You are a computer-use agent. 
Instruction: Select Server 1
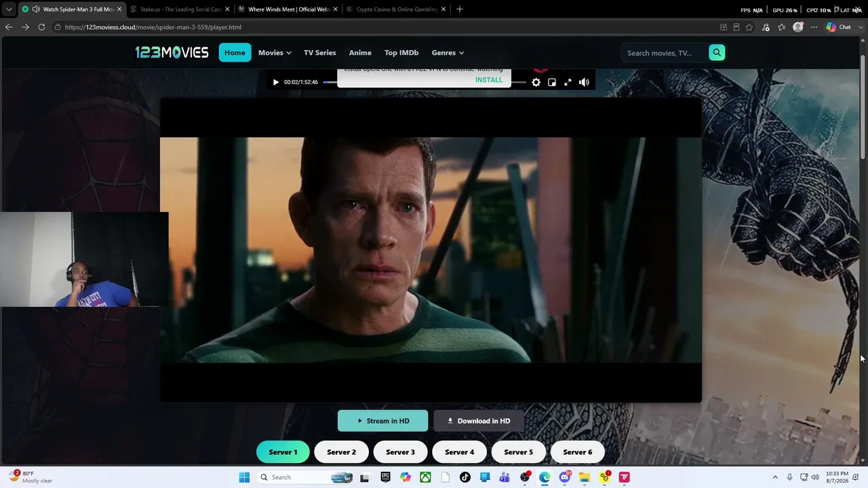click(283, 452)
